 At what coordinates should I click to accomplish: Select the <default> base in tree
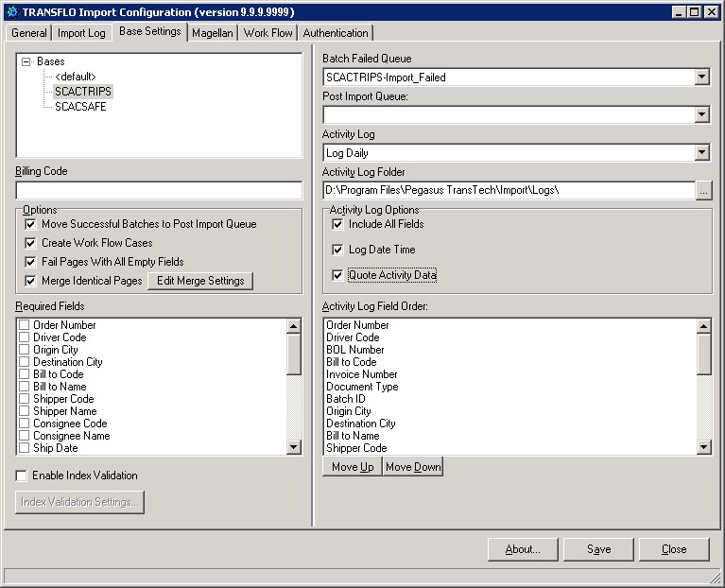click(76, 77)
